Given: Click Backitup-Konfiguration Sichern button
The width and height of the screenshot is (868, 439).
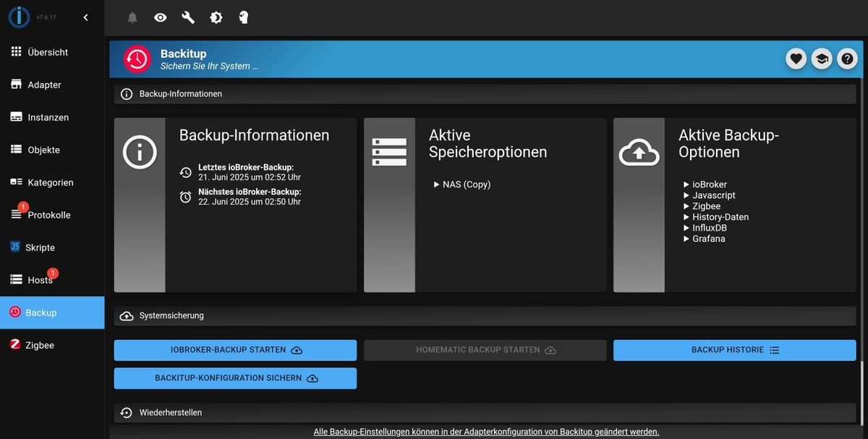Looking at the screenshot, I should pyautogui.click(x=235, y=378).
